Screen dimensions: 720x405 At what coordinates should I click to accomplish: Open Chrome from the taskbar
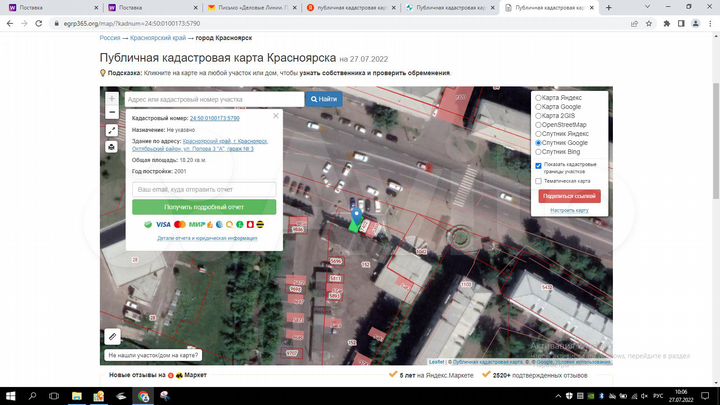tap(143, 396)
